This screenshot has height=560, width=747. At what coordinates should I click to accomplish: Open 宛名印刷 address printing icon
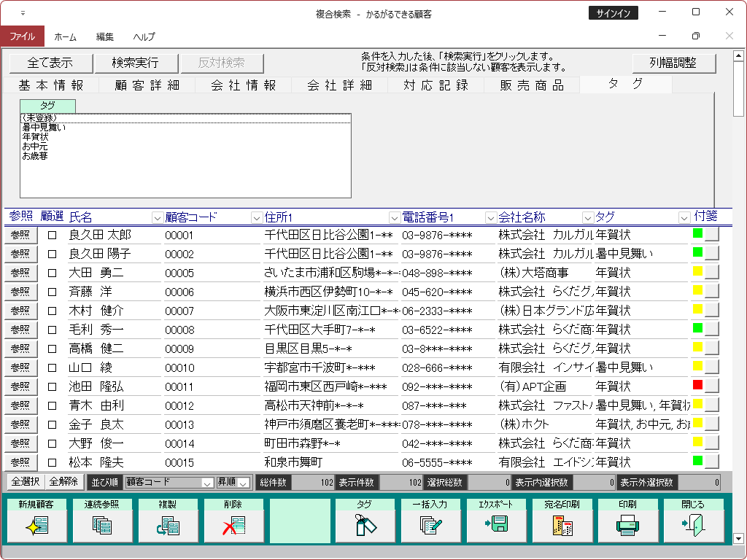coord(561,525)
